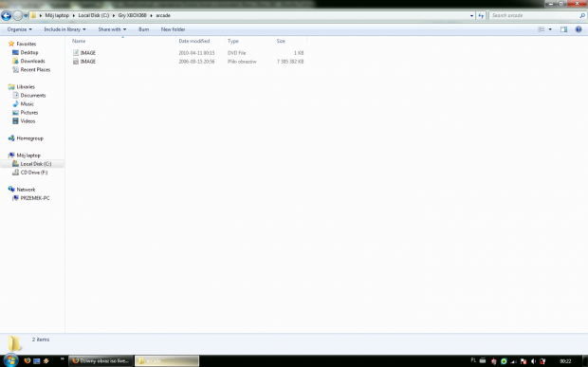Click the date 2010-04-11 00:15
This screenshot has width=588, height=367.
(x=196, y=53)
